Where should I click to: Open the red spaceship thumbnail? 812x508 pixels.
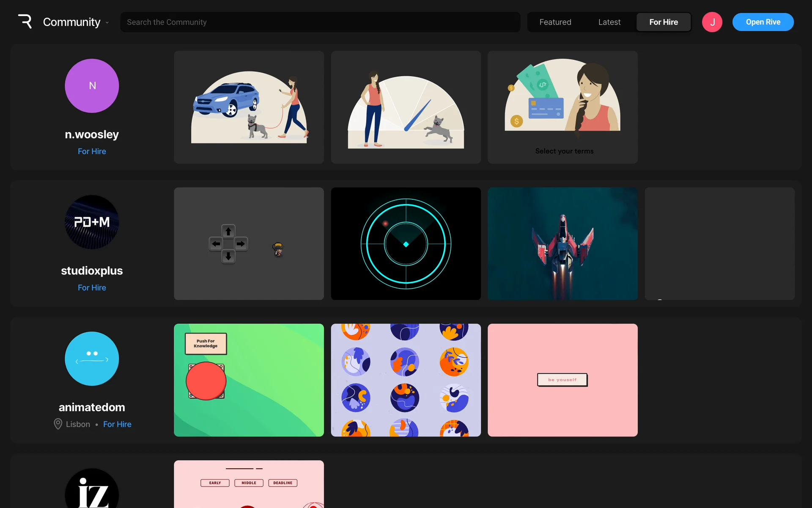click(x=562, y=244)
